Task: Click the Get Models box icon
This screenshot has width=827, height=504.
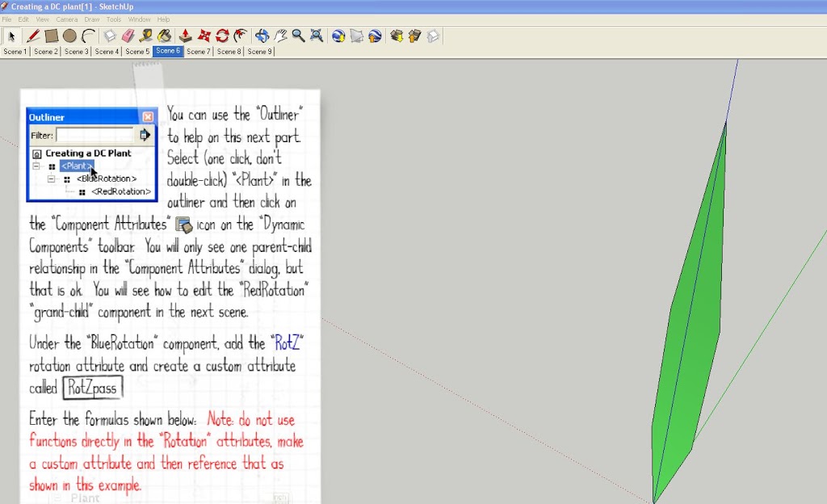Action: coord(397,36)
